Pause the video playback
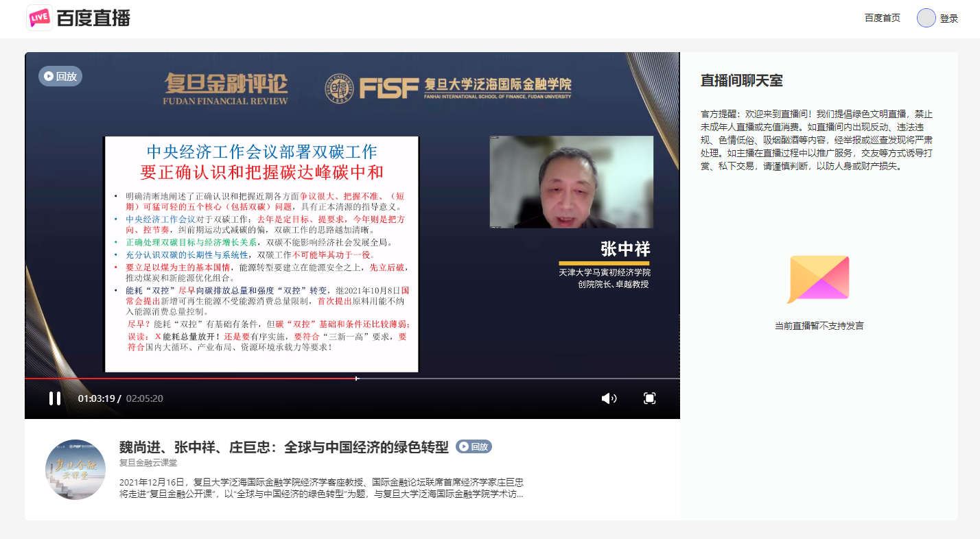980x539 pixels. point(55,398)
